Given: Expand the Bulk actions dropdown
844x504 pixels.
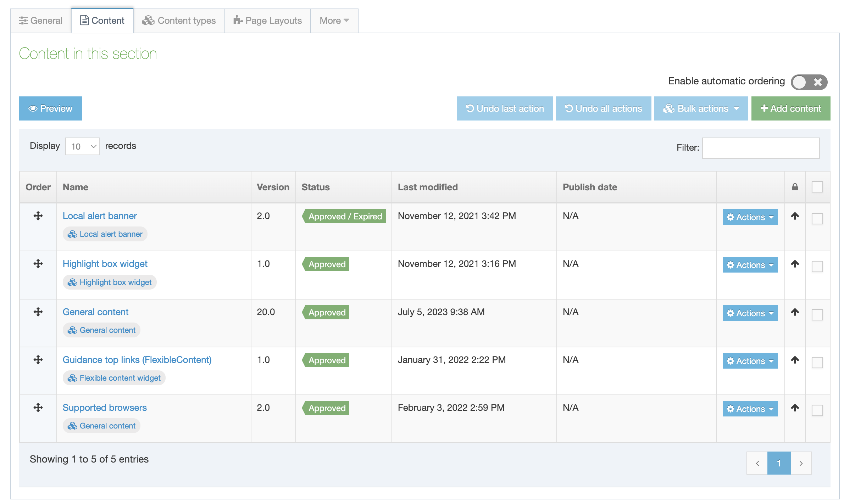Looking at the screenshot, I should pos(701,108).
